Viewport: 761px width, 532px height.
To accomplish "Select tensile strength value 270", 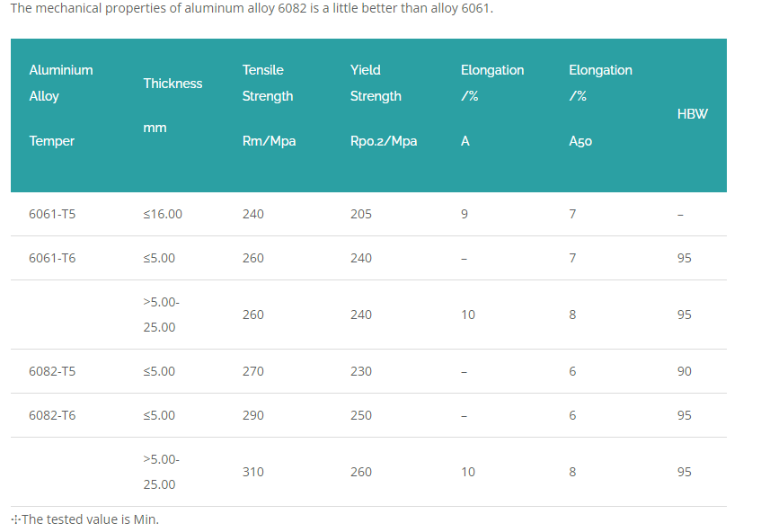I will point(252,371).
